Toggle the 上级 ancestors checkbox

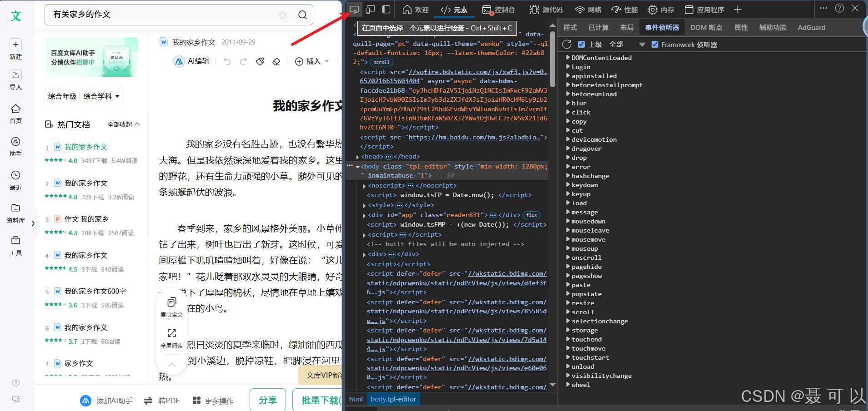click(x=581, y=44)
